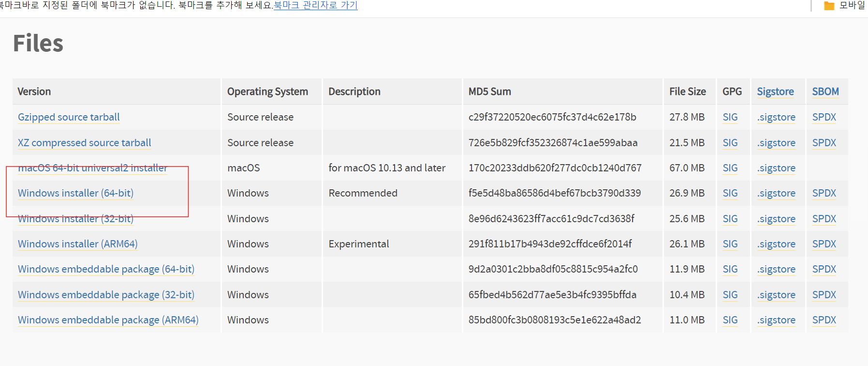Open SIG for embeddable package (ARM64)
This screenshot has width=868, height=366.
pos(730,320)
